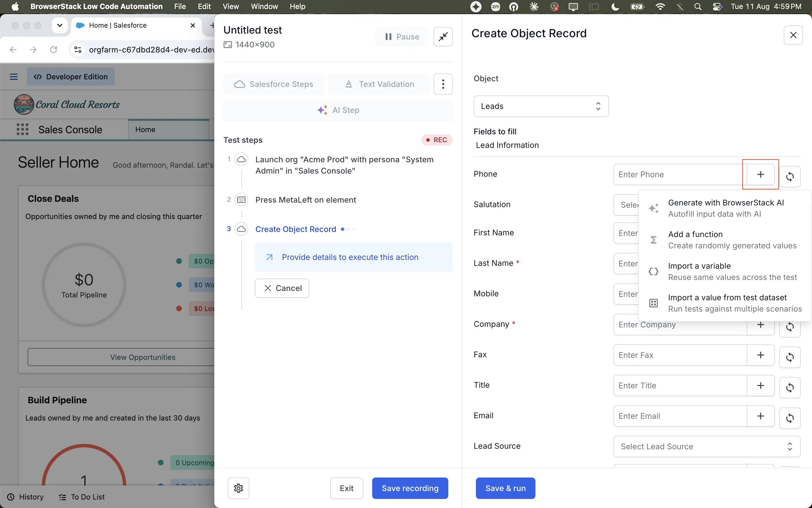This screenshot has width=812, height=508.
Task: Click the cloud icon of step 3
Action: tap(241, 229)
